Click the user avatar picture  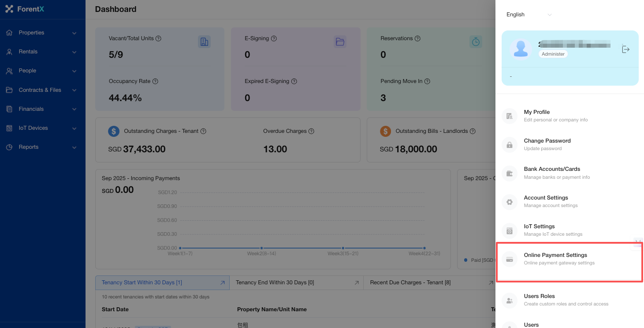point(521,49)
